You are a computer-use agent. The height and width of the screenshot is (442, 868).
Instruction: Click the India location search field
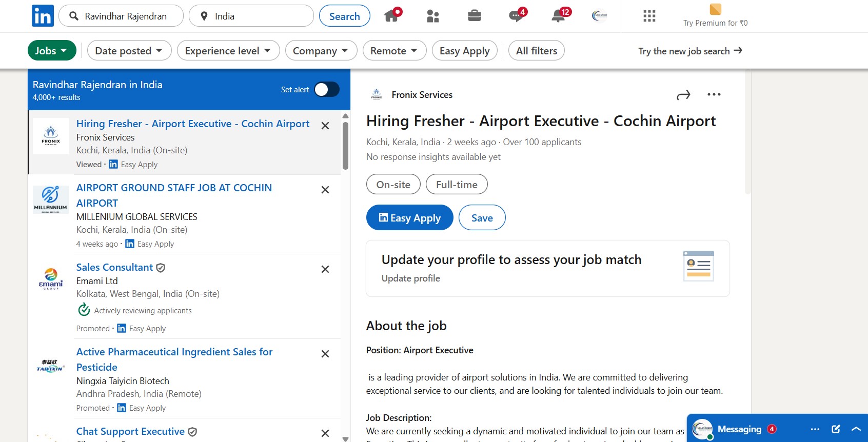click(x=257, y=16)
